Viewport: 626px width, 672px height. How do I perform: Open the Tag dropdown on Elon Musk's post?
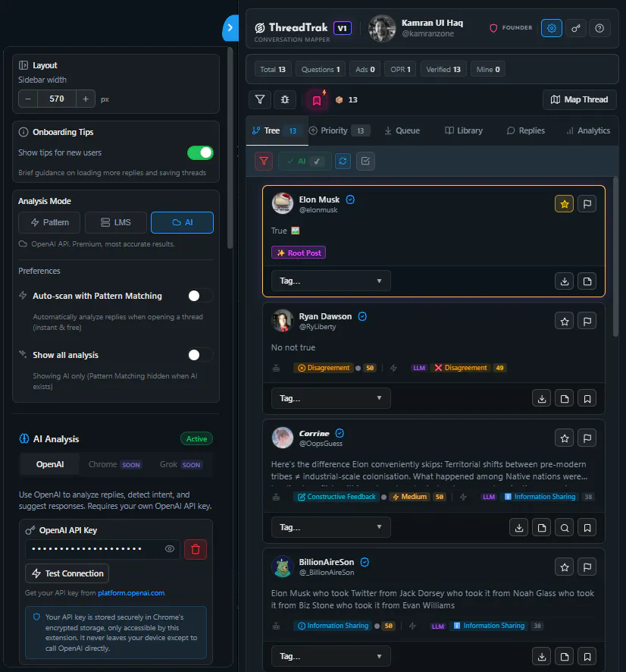pos(330,281)
